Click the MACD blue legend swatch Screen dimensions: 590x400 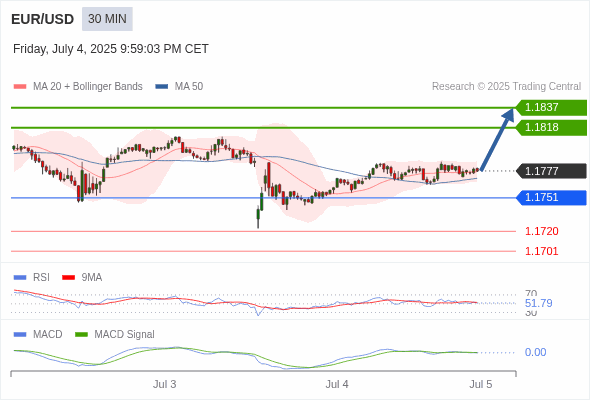click(x=20, y=335)
